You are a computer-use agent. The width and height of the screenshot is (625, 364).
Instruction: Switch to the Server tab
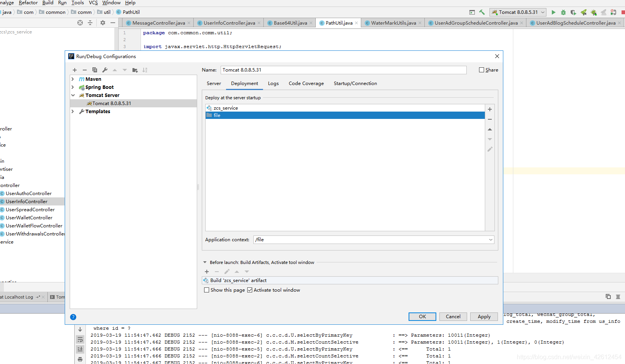click(214, 83)
